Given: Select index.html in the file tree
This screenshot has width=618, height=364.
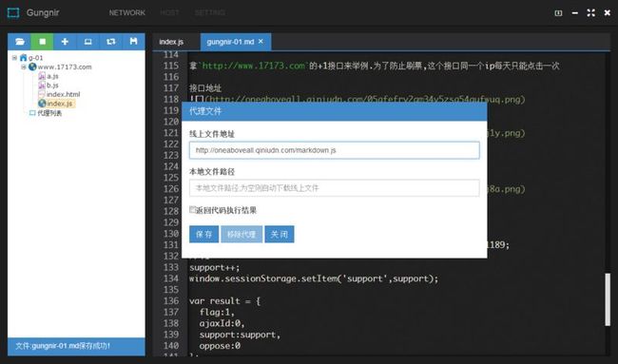Looking at the screenshot, I should [x=63, y=94].
